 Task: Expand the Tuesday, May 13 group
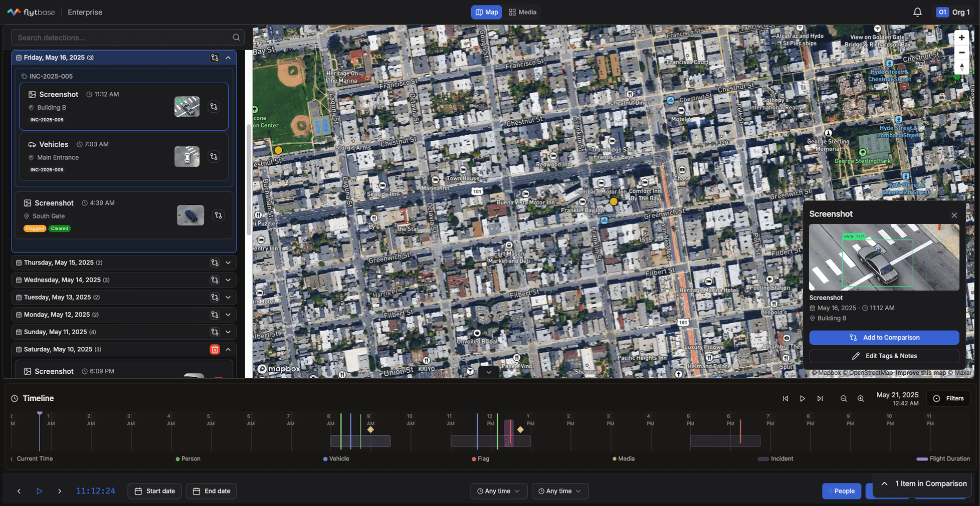[228, 297]
